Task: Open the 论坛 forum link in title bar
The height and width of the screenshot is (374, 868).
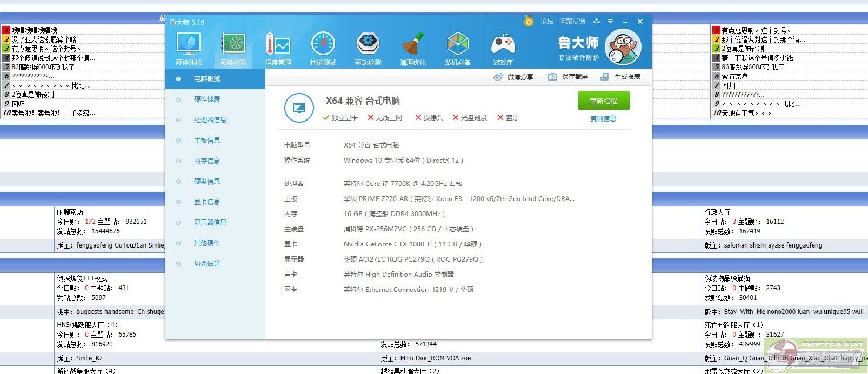Action: click(547, 22)
